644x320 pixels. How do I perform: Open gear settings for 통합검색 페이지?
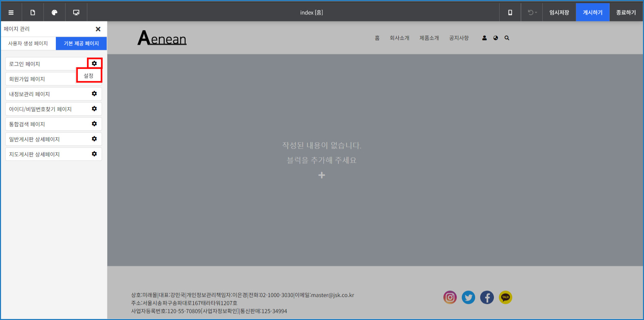(94, 124)
